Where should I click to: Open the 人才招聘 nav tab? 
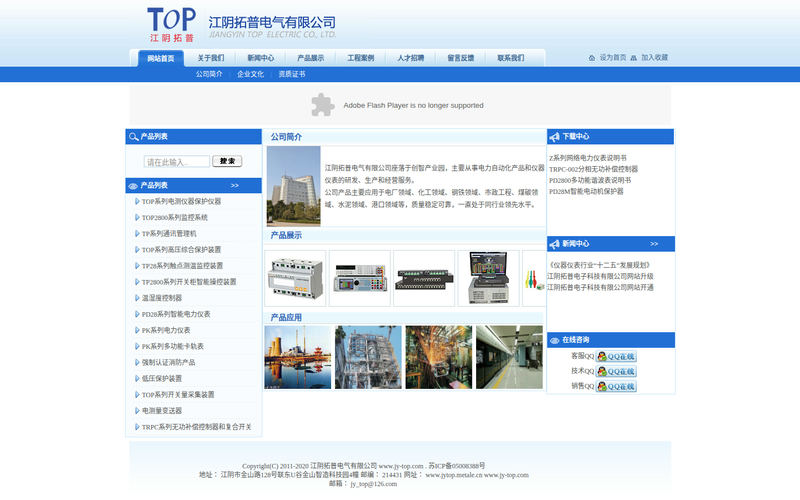point(411,58)
